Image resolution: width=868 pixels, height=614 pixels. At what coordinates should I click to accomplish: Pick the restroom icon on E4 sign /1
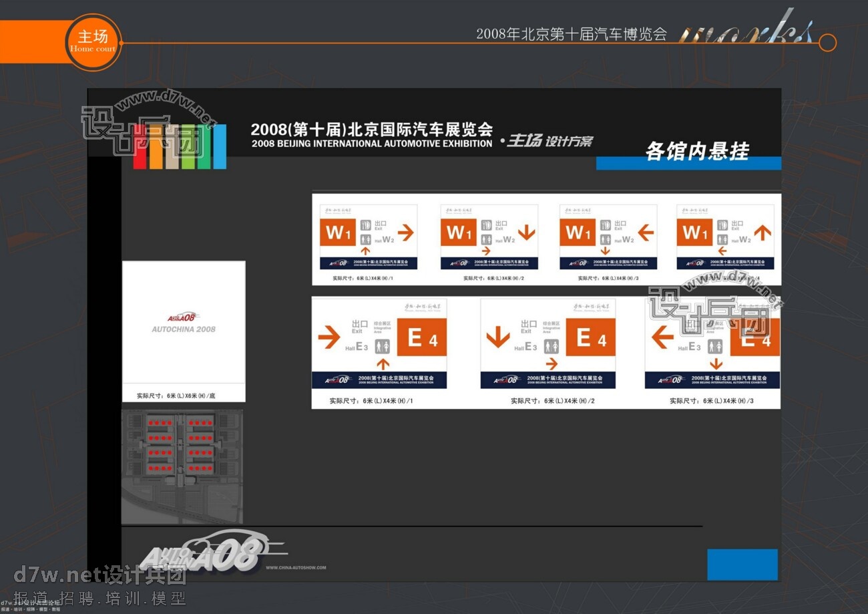point(383,346)
